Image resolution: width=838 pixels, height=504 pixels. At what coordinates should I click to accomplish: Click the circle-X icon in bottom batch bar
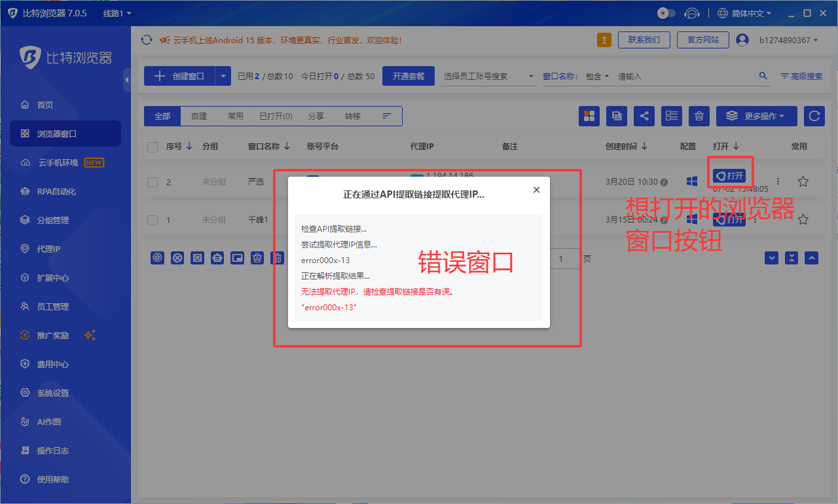coord(177,258)
